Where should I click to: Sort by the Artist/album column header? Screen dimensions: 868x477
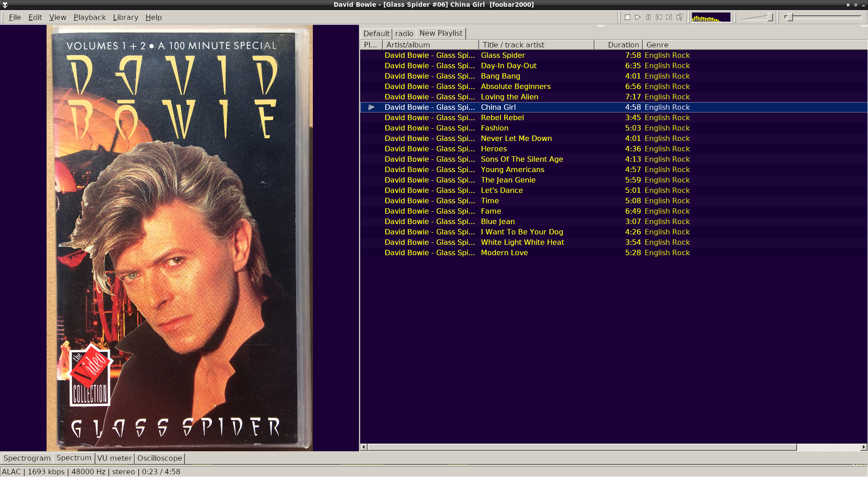[x=430, y=45]
